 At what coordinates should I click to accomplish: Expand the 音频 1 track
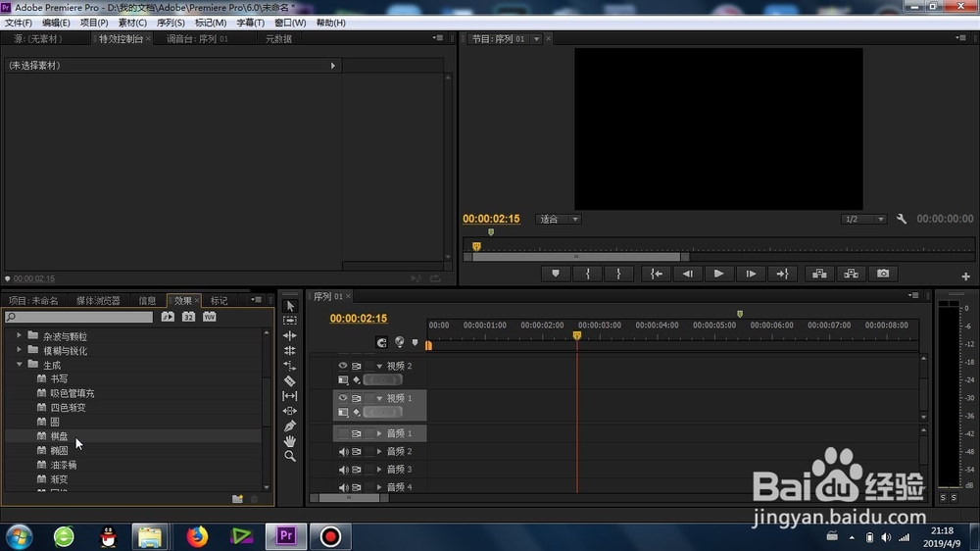point(378,433)
